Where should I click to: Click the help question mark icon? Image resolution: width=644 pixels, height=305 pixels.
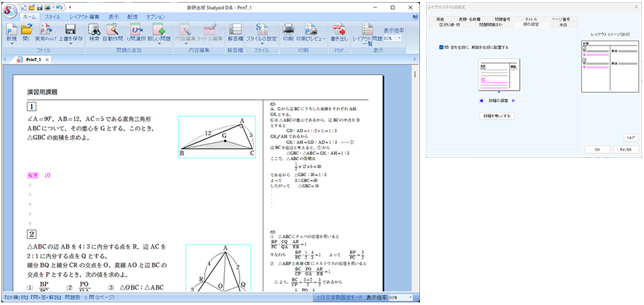(415, 17)
